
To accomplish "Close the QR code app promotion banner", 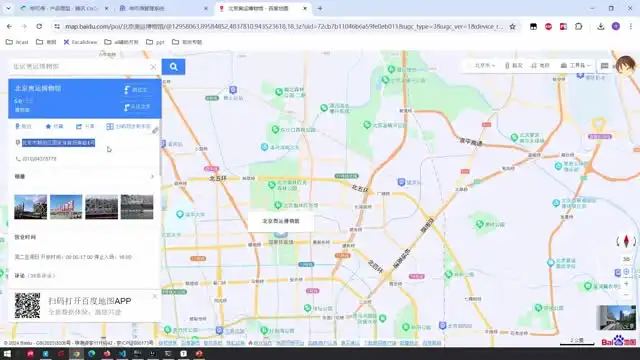I will click(155, 296).
